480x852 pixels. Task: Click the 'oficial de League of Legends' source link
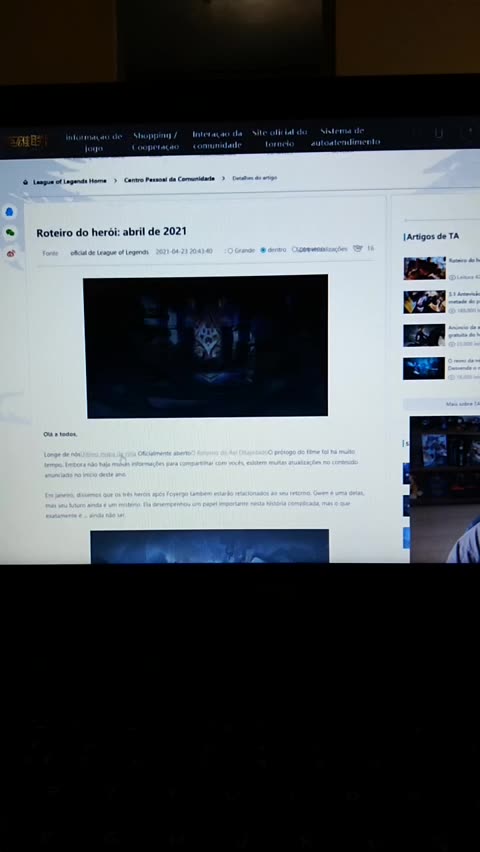coord(109,252)
